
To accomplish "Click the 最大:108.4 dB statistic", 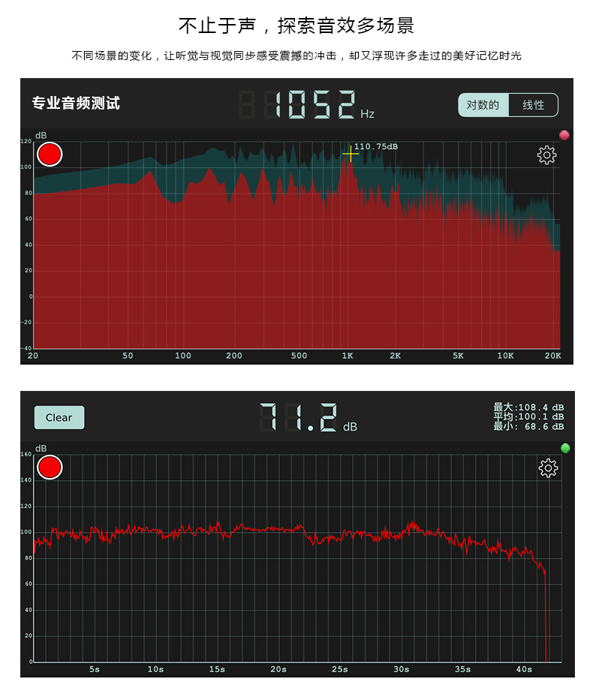I will [528, 407].
